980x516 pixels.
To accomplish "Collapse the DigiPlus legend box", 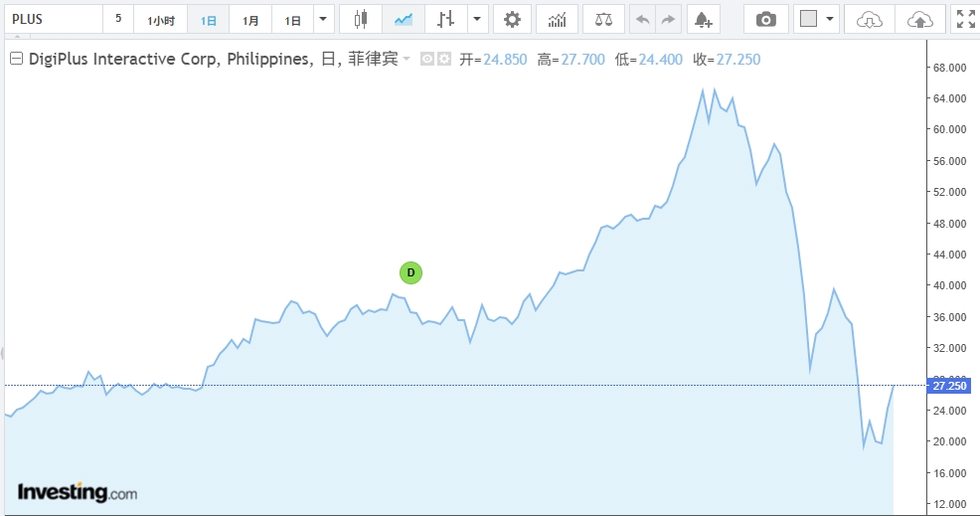I will click(x=16, y=59).
